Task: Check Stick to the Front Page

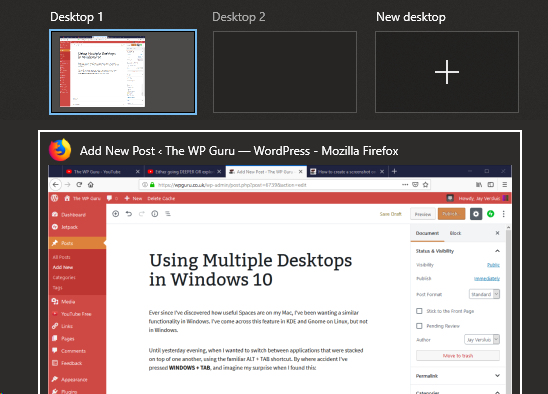Action: pyautogui.click(x=419, y=311)
